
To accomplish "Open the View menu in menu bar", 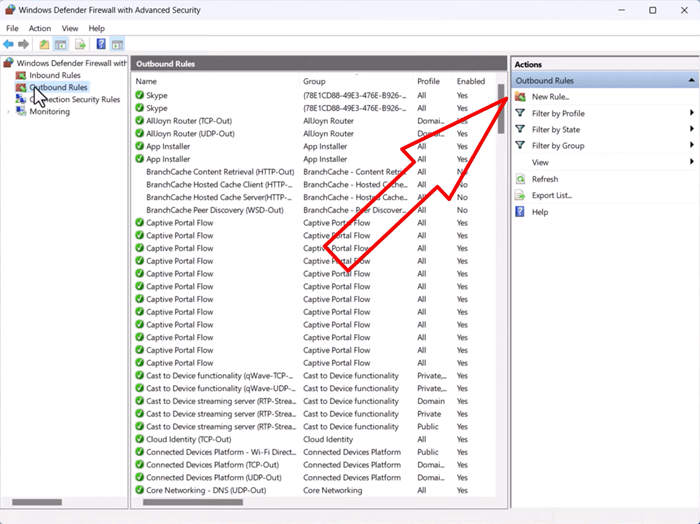I will click(70, 28).
